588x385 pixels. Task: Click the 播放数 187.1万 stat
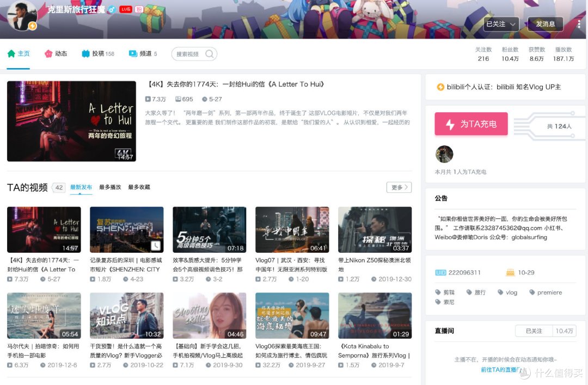[563, 54]
